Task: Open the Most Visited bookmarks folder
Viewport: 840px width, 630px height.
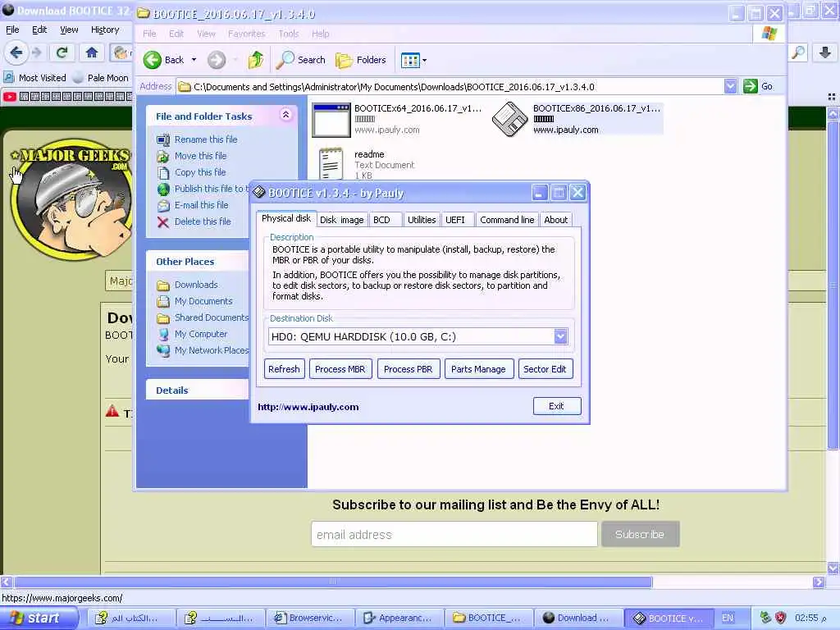Action: (35, 78)
